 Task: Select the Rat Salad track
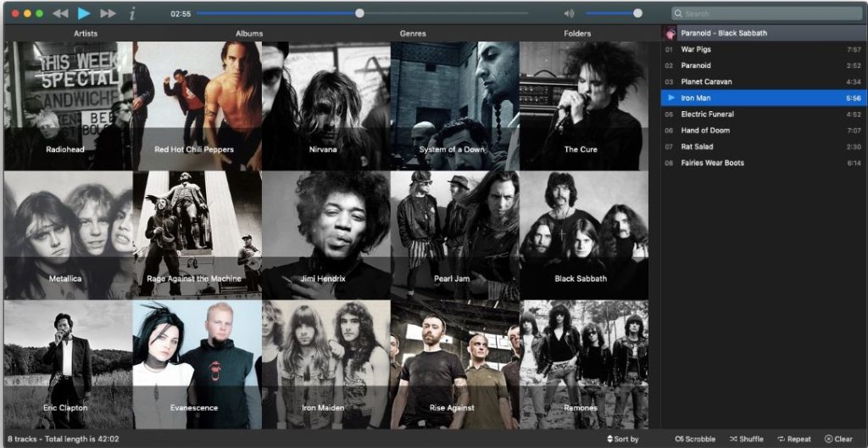[764, 147]
